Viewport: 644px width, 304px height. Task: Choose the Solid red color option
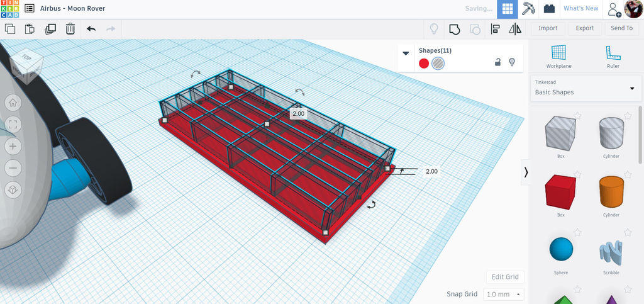tap(424, 64)
